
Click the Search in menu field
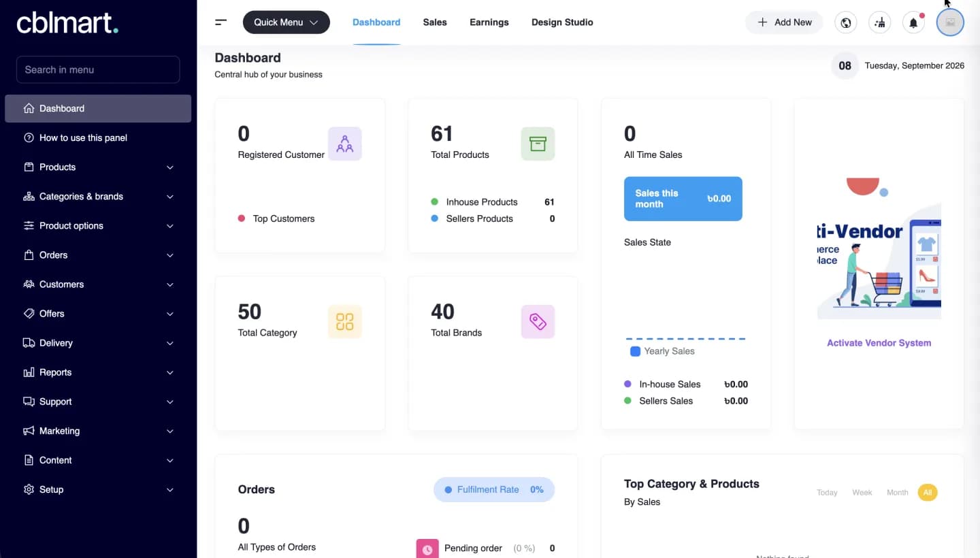tap(98, 69)
